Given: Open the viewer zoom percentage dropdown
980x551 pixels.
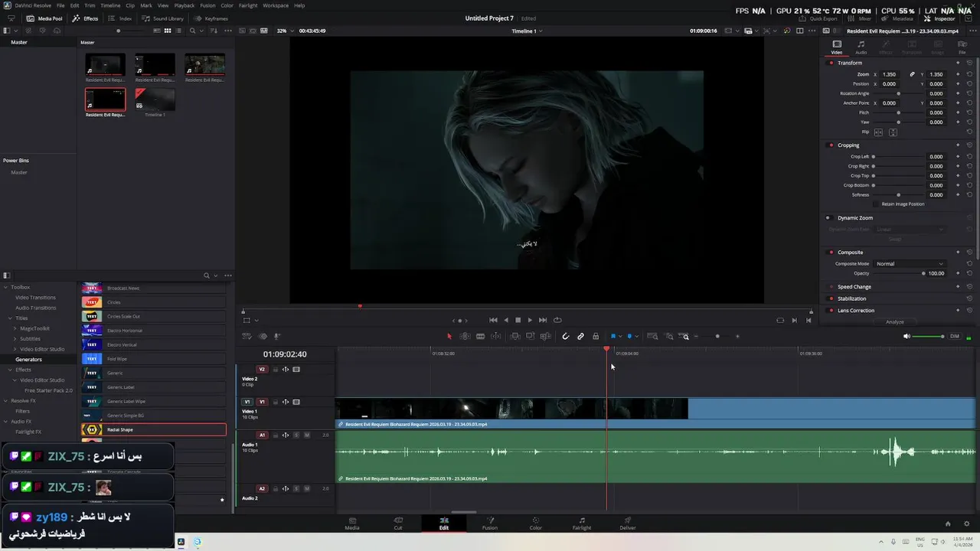Looking at the screenshot, I should tap(283, 31).
